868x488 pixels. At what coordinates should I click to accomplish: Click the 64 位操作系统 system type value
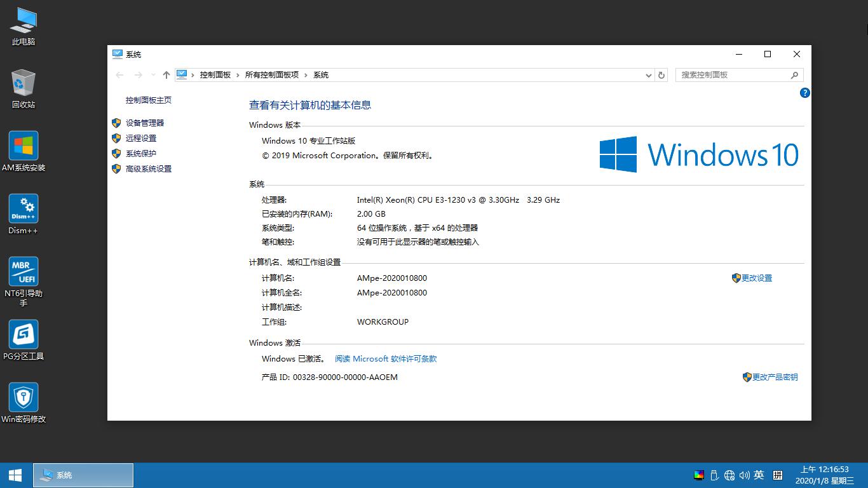(417, 228)
